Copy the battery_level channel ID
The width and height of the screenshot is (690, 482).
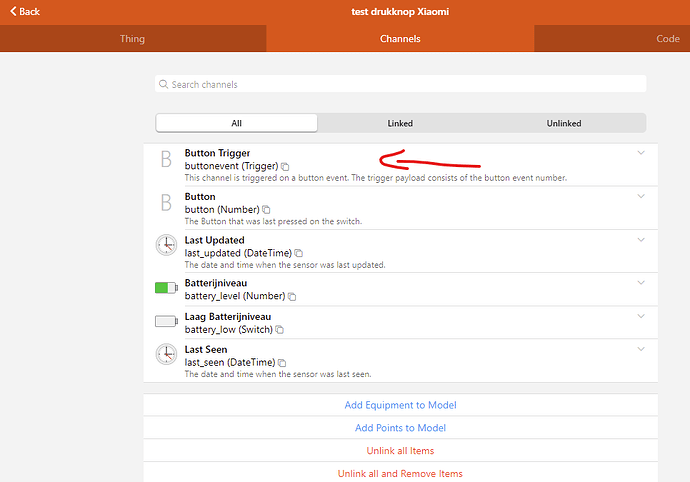click(291, 297)
